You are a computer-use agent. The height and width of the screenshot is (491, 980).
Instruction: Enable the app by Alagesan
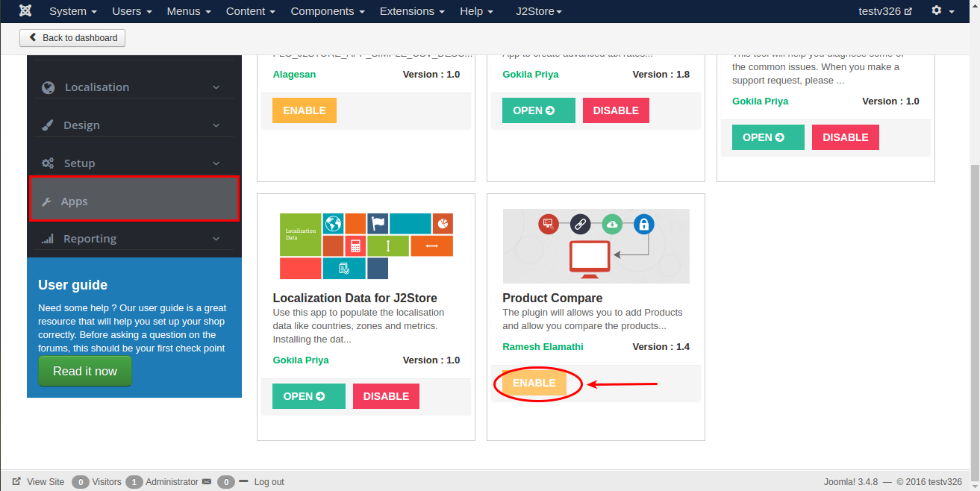(x=305, y=110)
